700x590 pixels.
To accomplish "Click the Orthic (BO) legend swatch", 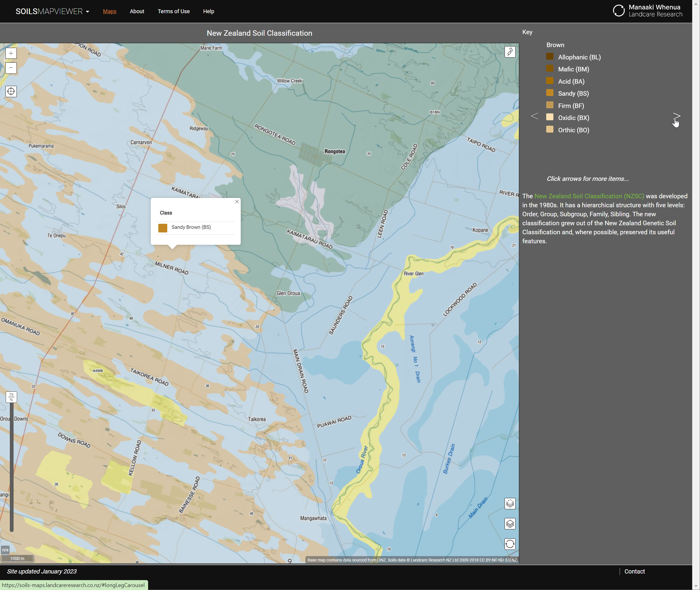I will click(x=550, y=130).
